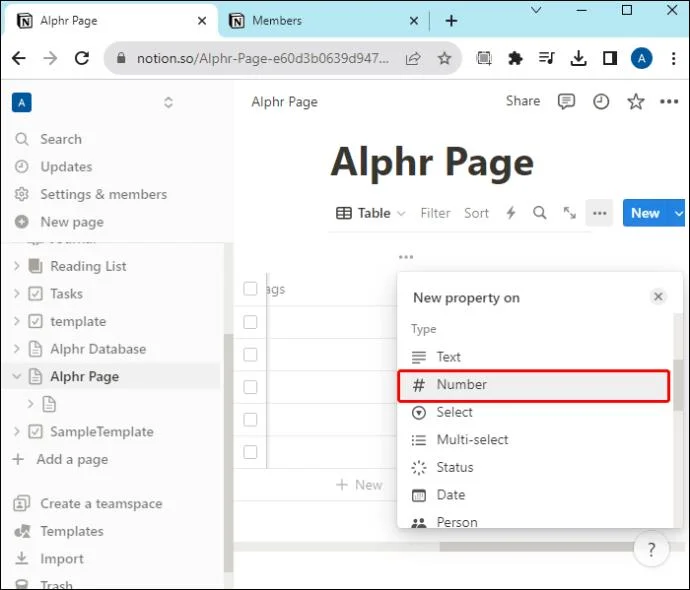Viewport: 690px width, 590px height.
Task: Select the second table row checkbox
Action: (250, 355)
